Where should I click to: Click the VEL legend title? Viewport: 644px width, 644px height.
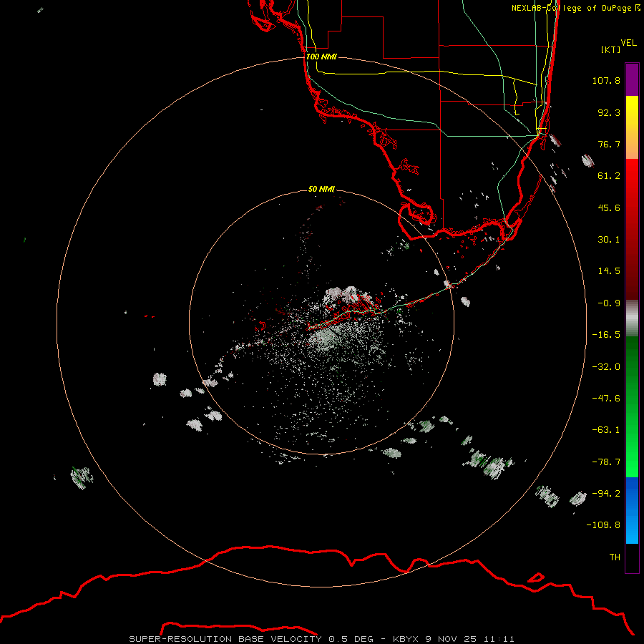tap(628, 43)
